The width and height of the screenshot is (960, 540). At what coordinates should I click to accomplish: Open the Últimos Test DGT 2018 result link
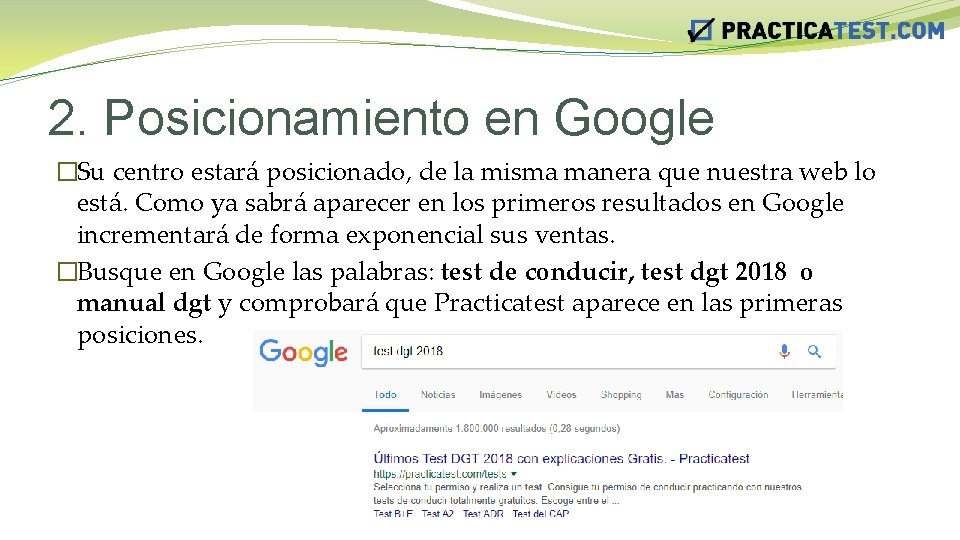561,459
